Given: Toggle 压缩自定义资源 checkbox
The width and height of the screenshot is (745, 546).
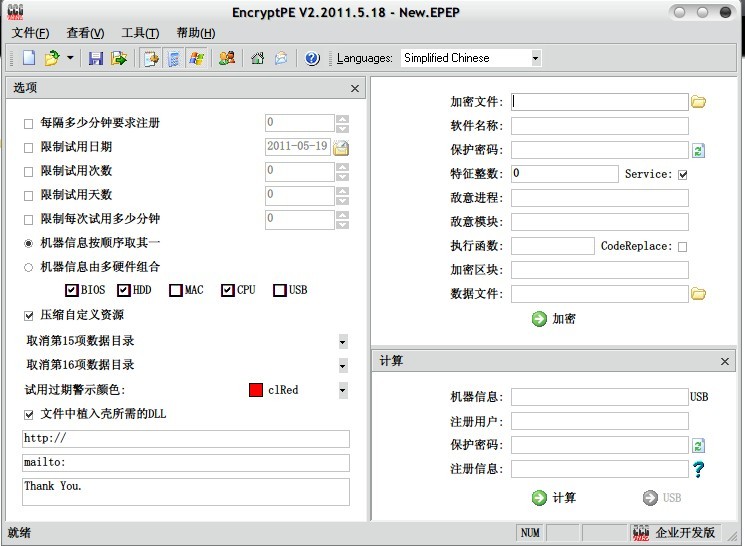Looking at the screenshot, I should coord(29,316).
